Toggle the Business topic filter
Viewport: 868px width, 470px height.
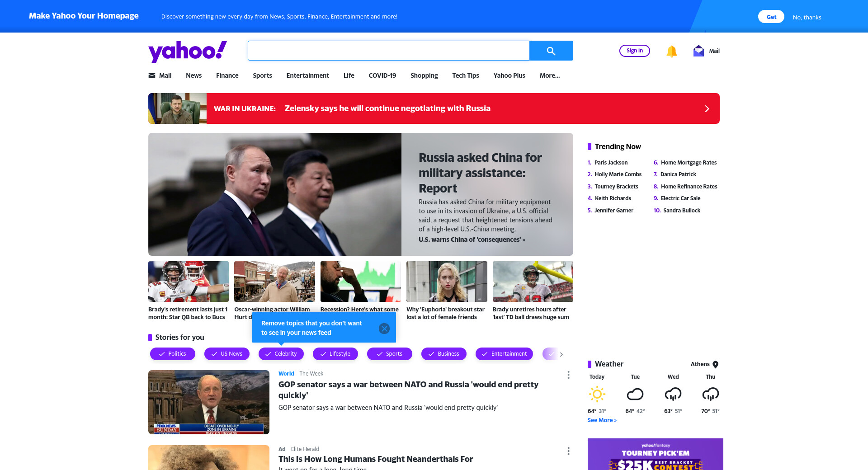(x=444, y=354)
